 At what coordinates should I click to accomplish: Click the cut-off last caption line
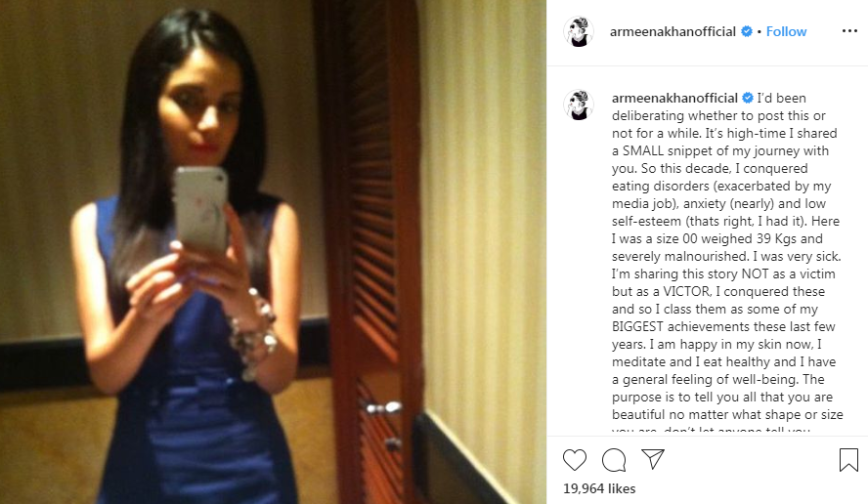(x=711, y=431)
